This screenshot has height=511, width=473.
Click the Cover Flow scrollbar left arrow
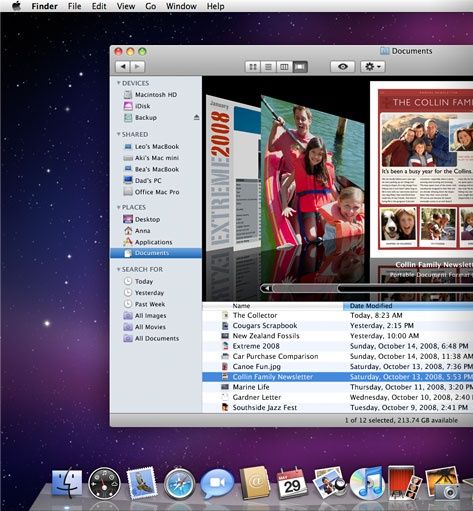click(266, 288)
